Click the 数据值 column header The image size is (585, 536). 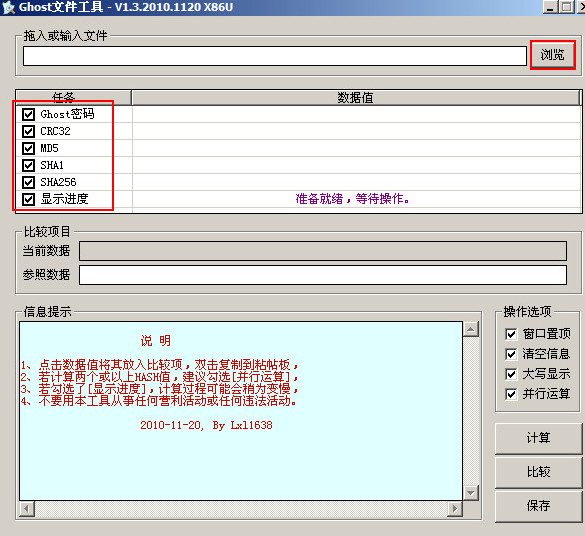point(355,98)
